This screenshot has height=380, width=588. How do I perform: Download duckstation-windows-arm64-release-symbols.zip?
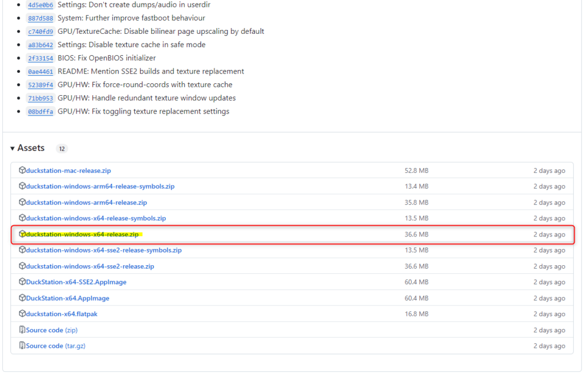[x=100, y=186]
